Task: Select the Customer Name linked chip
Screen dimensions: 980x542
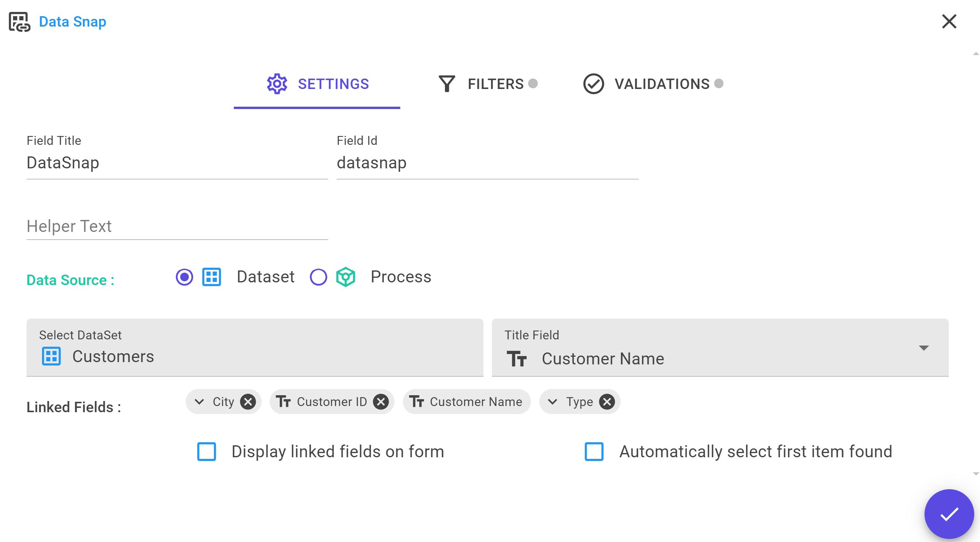Action: pyautogui.click(x=467, y=402)
